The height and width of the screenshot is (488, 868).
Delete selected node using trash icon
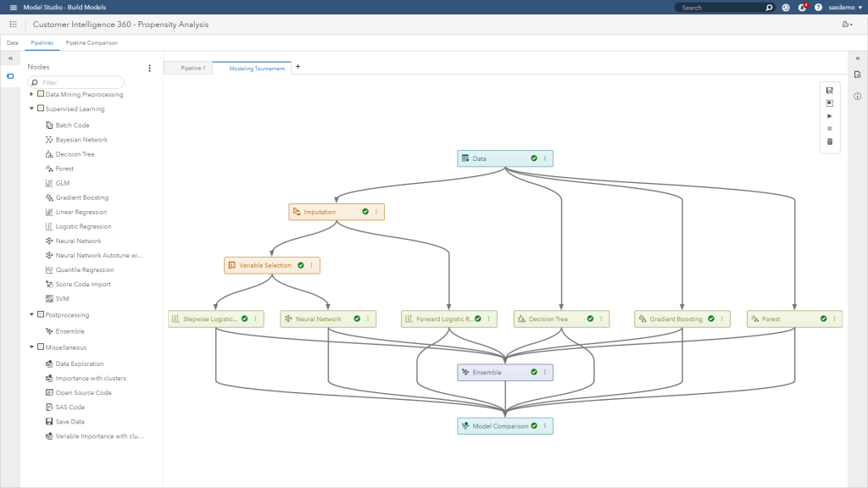830,141
